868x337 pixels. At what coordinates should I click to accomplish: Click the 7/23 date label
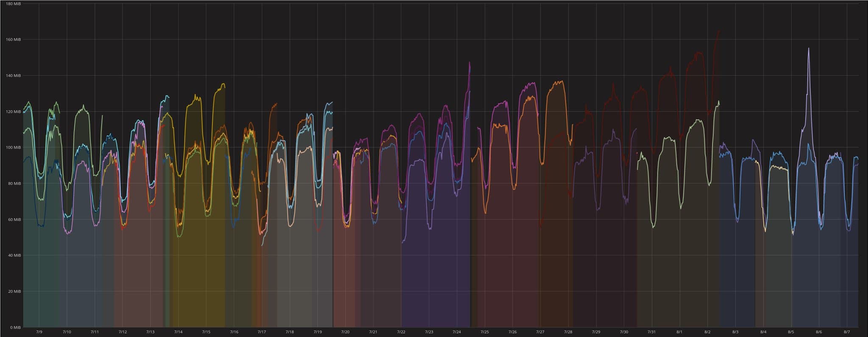(x=429, y=332)
